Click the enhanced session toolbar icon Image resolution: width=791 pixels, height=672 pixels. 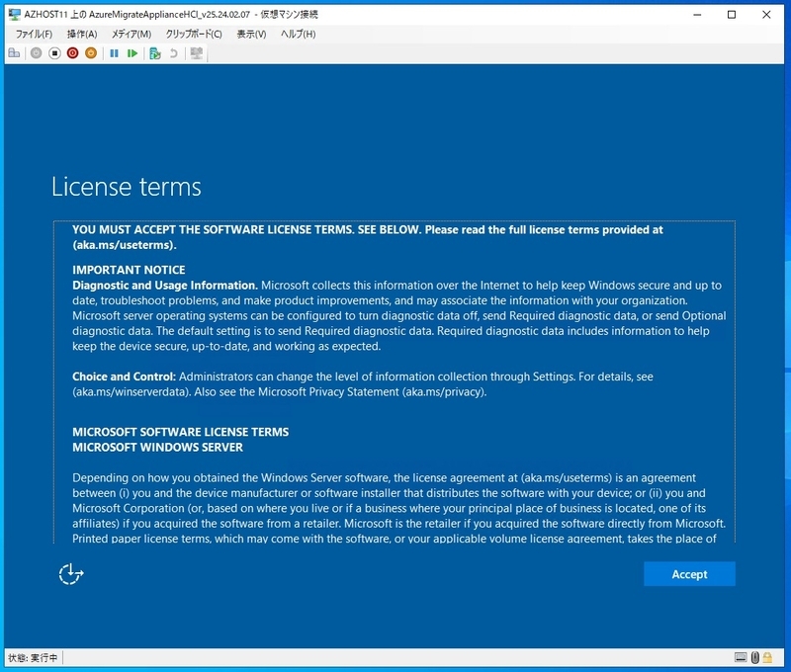[x=196, y=53]
